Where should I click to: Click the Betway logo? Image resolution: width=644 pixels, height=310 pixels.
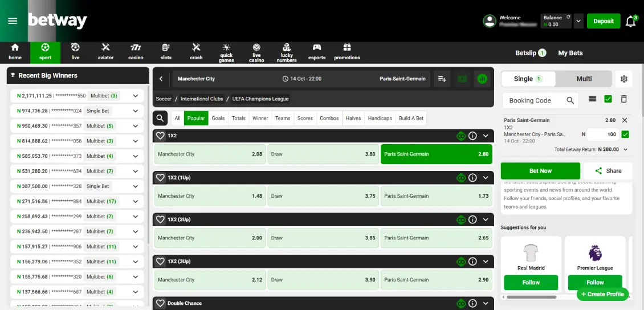(x=58, y=21)
